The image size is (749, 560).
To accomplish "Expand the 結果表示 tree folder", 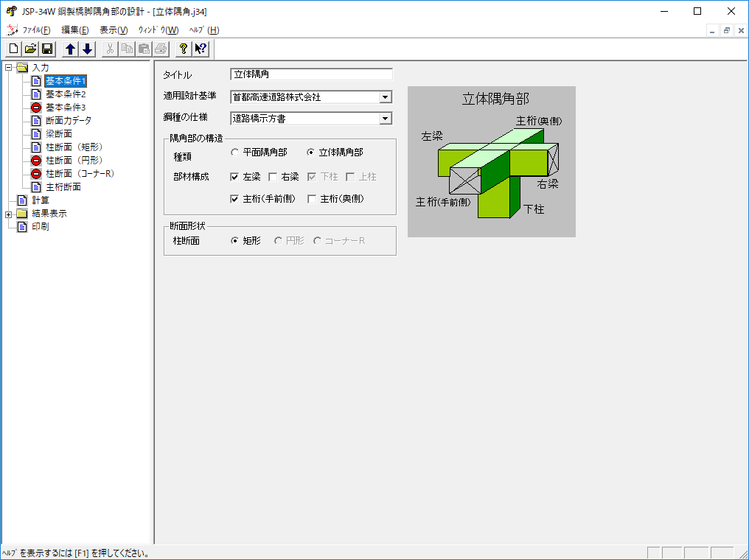I will point(9,214).
